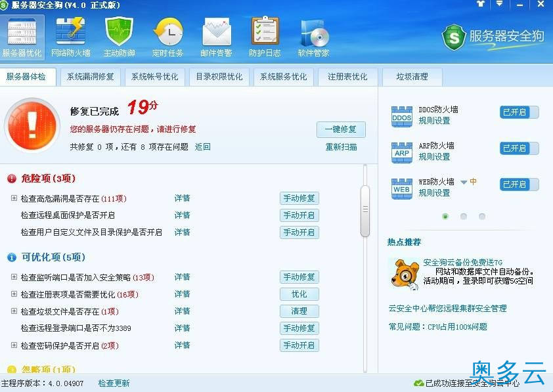Click 手动修复 for 监听端口 row

click(x=299, y=276)
